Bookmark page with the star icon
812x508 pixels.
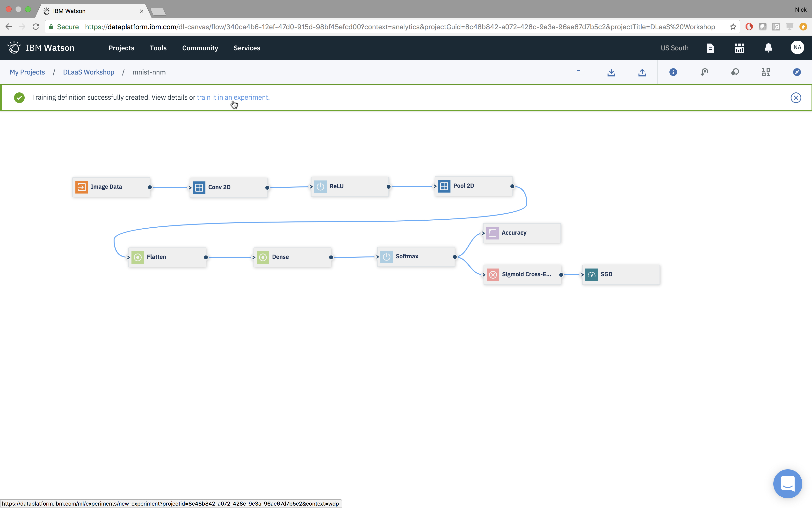pyautogui.click(x=733, y=27)
